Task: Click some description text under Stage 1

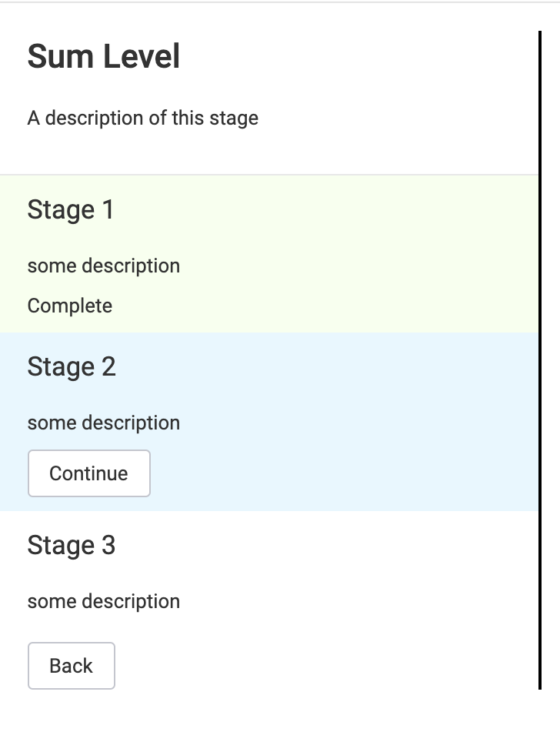Action: pyautogui.click(x=104, y=266)
